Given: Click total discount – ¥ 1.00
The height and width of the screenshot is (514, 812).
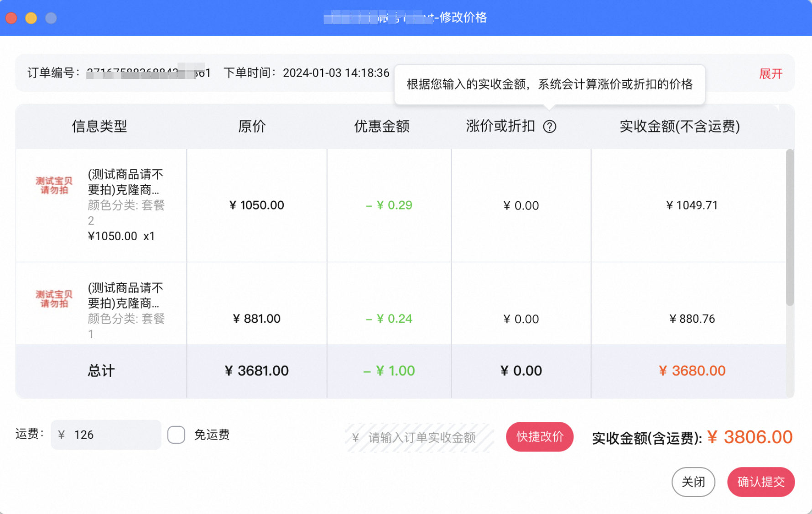Looking at the screenshot, I should [x=389, y=371].
